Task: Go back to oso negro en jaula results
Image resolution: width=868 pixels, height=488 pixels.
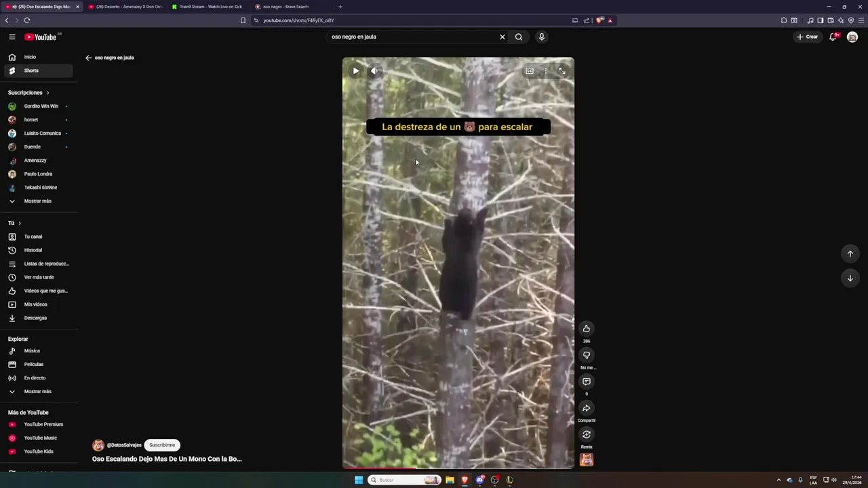Action: coord(88,58)
